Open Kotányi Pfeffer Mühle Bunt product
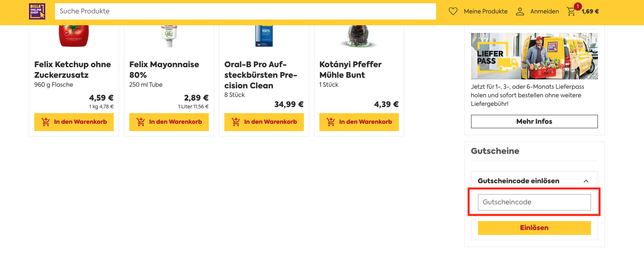The image size is (644, 263). tap(350, 70)
